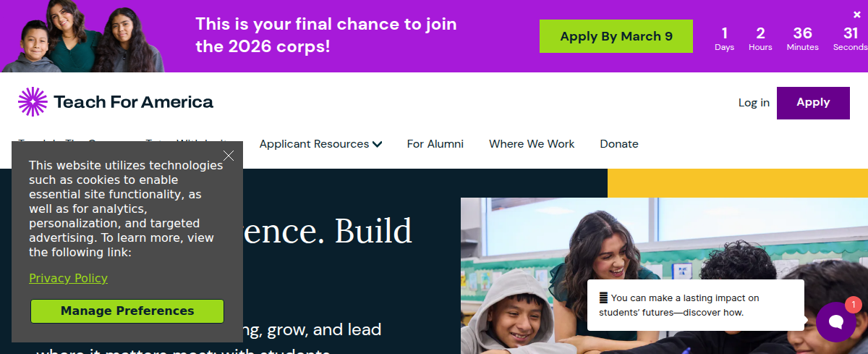The image size is (868, 354).
Task: Close the purple promo banner
Action: pyautogui.click(x=857, y=14)
